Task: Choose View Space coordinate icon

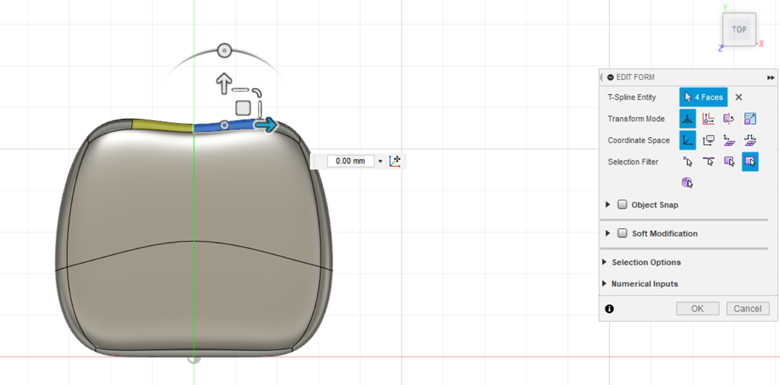Action: click(708, 140)
